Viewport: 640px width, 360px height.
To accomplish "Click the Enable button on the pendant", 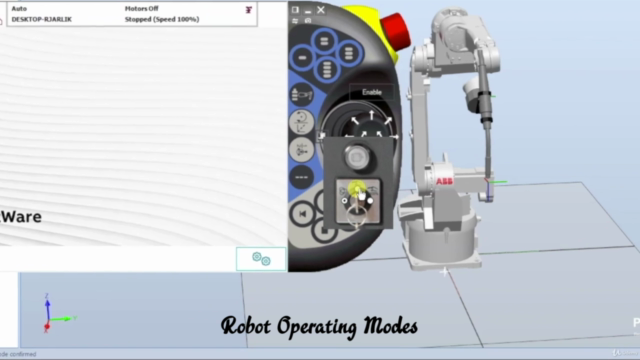I will tap(372, 92).
